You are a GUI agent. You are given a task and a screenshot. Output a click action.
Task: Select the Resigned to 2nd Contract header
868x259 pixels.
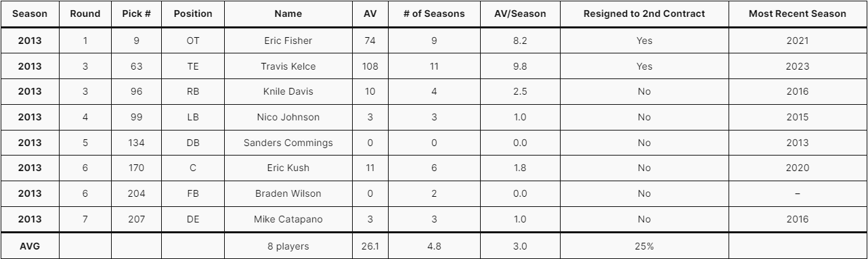[x=645, y=14]
